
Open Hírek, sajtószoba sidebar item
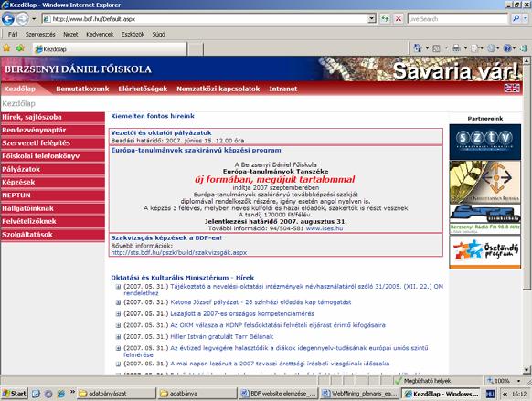53,117
